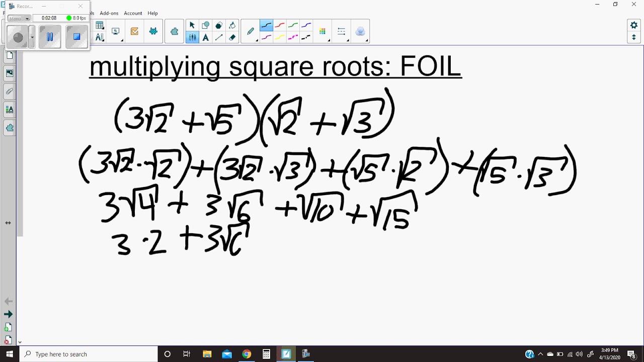
Task: Expand the recorder Menu dropdown
Action: pyautogui.click(x=20, y=18)
